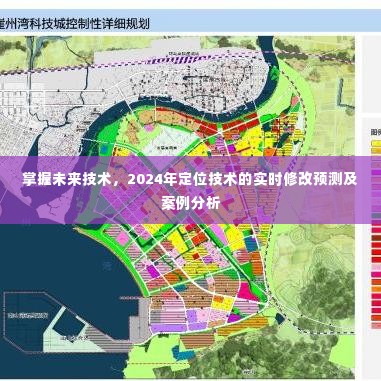Image resolution: width=381 pixels, height=381 pixels.
Task: Select the pale pink legend swatch
Action: point(376,267)
